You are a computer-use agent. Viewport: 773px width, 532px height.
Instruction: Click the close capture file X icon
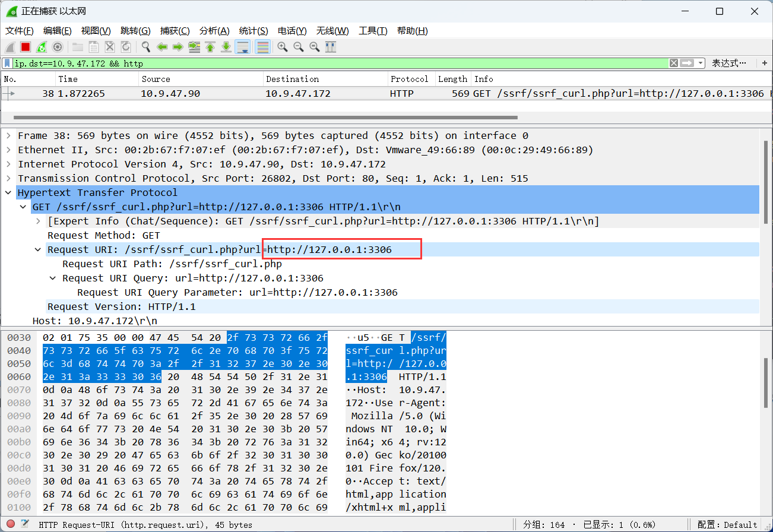pyautogui.click(x=110, y=47)
